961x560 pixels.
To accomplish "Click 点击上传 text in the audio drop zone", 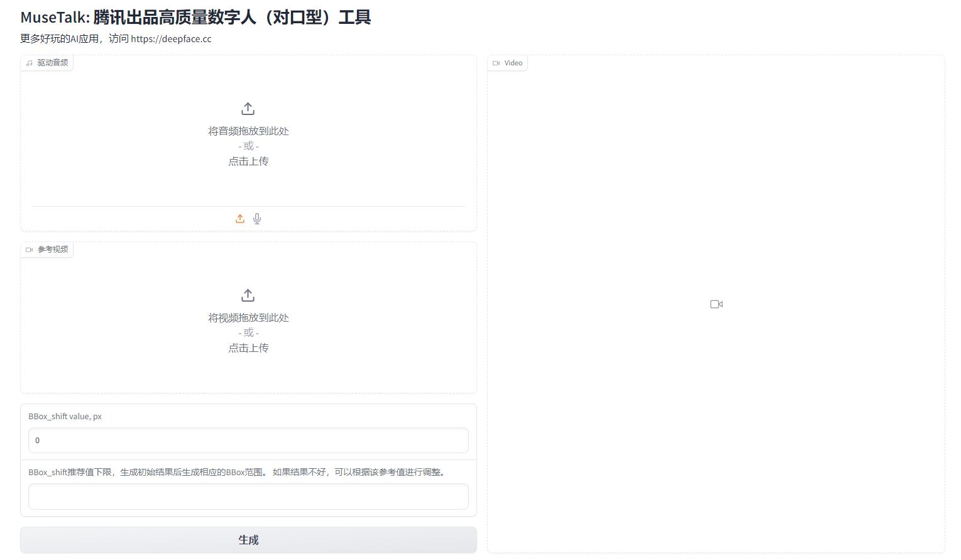I will (x=248, y=162).
